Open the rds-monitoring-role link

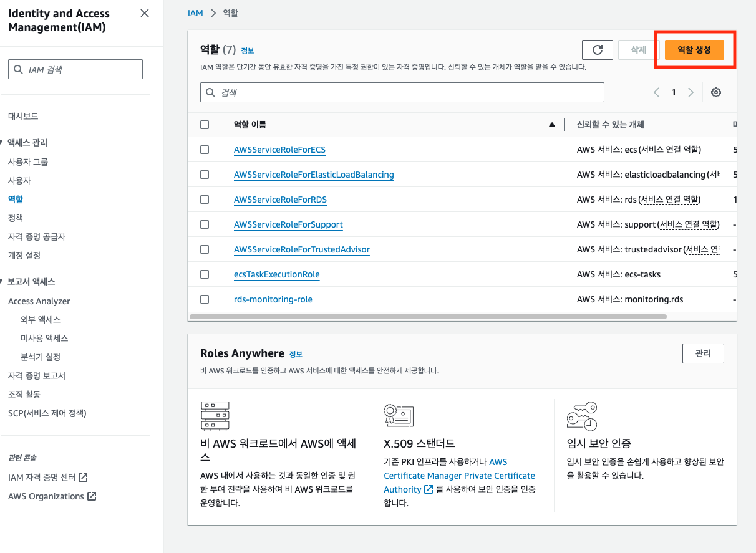[x=273, y=299]
